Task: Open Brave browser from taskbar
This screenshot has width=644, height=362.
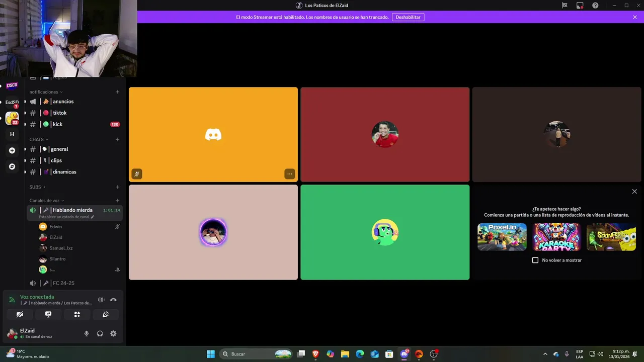Action: [x=315, y=354]
